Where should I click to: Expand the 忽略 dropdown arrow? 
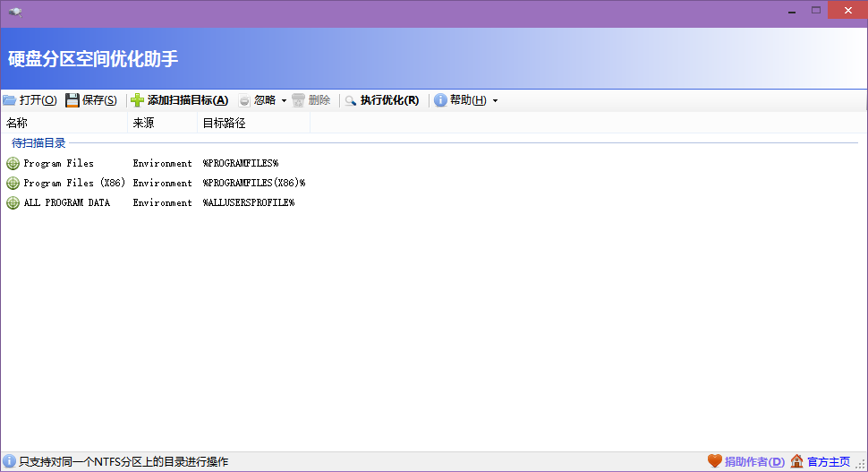284,101
